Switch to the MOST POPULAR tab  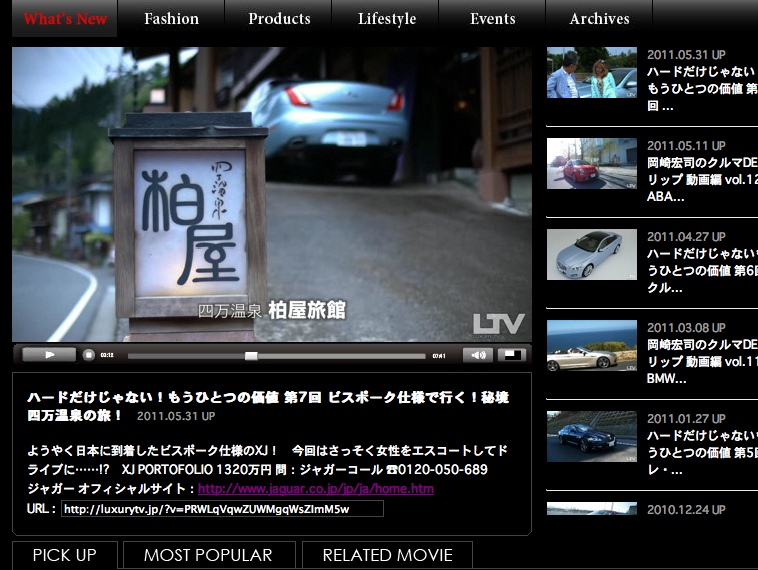[x=209, y=555]
